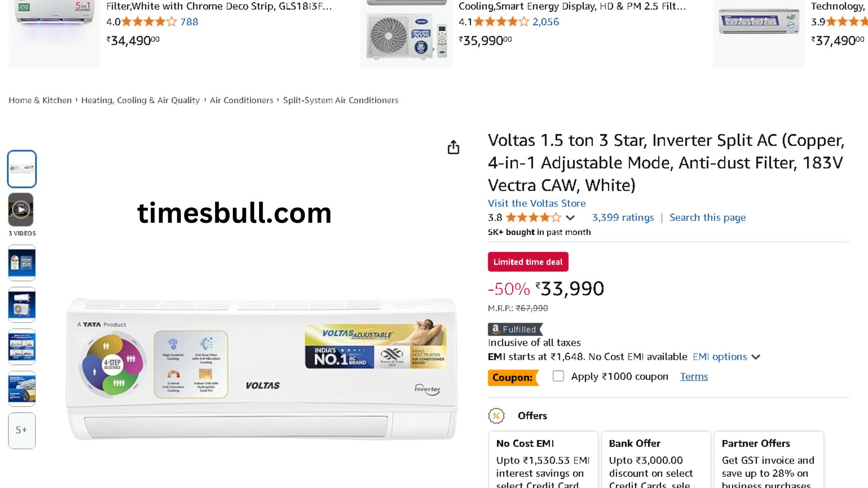Click the share icon above product image
Image resolution: width=868 pixels, height=488 pixels.
(x=453, y=147)
